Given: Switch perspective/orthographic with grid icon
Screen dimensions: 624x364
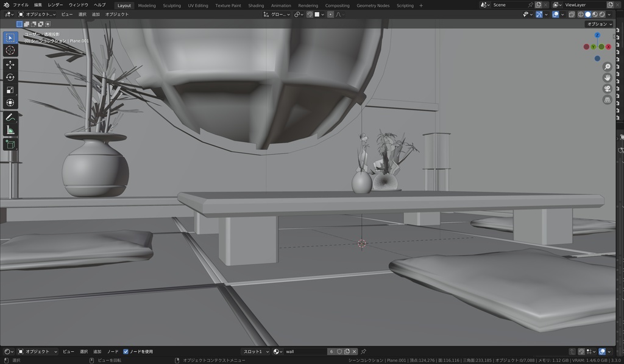Looking at the screenshot, I should point(608,100).
